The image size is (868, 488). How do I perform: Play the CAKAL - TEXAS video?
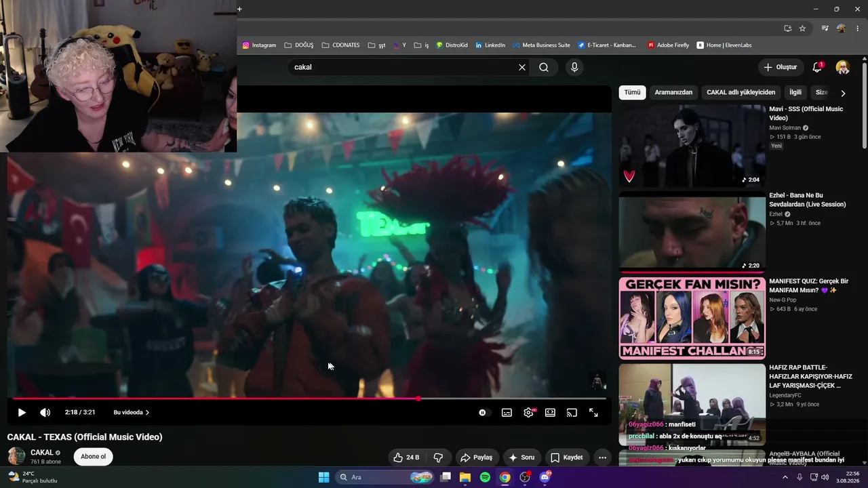pos(22,412)
